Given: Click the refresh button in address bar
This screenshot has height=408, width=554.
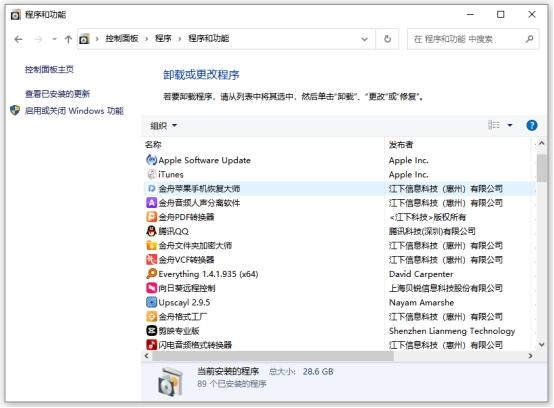Looking at the screenshot, I should click(x=387, y=39).
